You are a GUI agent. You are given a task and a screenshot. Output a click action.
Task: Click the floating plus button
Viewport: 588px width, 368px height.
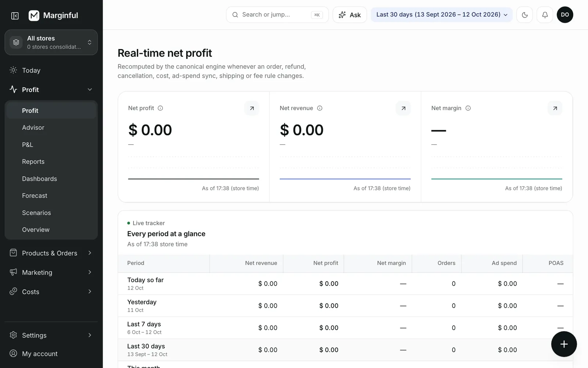pyautogui.click(x=564, y=344)
